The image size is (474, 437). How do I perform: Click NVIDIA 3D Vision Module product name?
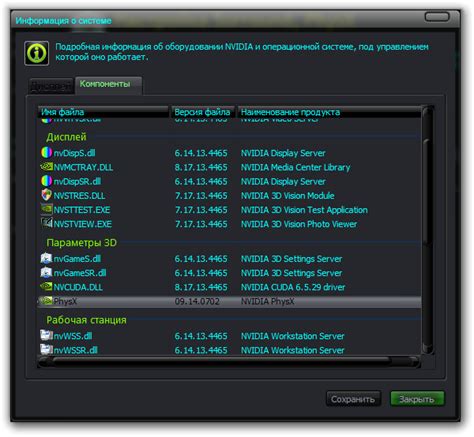click(288, 196)
